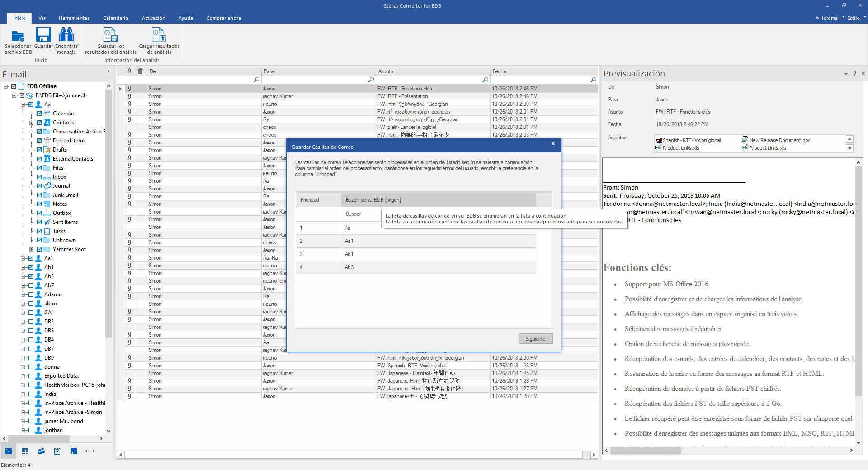Uncheck the Aa1 mailbox checkbox
The height and width of the screenshot is (470, 868).
pos(31,258)
